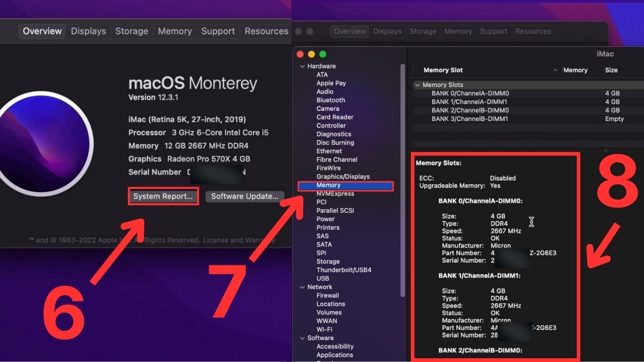The height and width of the screenshot is (362, 644).
Task: Select Applications under Software
Action: [334, 355]
